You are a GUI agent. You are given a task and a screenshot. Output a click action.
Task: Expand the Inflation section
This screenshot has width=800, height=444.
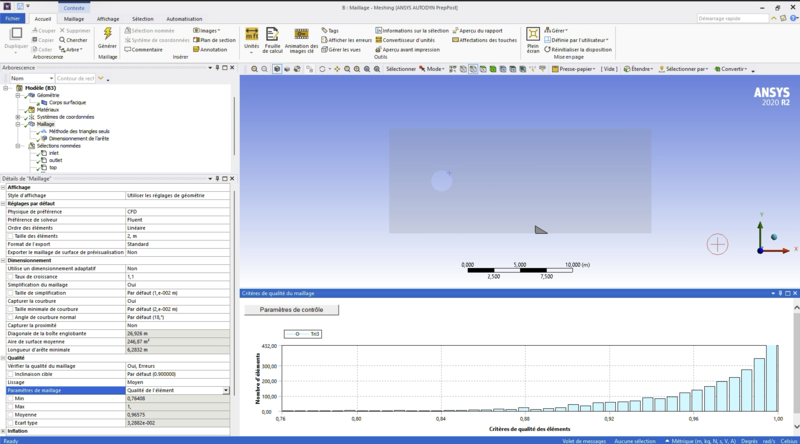point(3,431)
